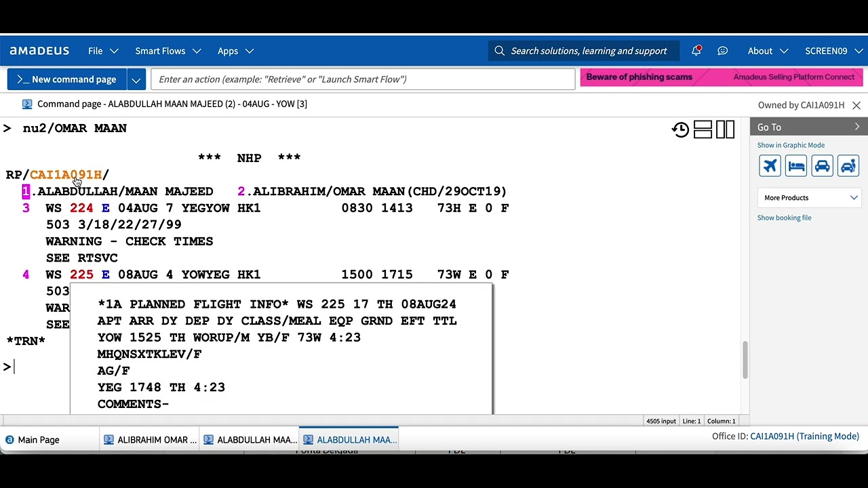Select the car rental icon
The image size is (868, 488).
point(822,166)
